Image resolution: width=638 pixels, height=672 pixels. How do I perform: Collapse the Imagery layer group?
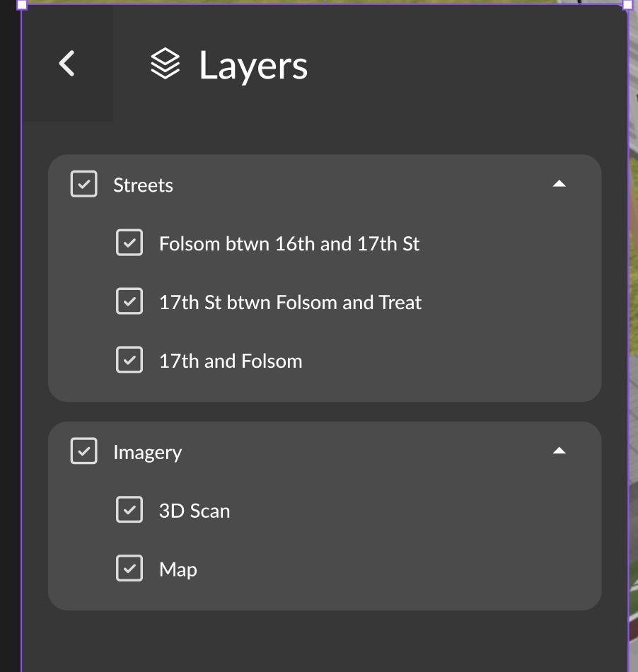(559, 451)
